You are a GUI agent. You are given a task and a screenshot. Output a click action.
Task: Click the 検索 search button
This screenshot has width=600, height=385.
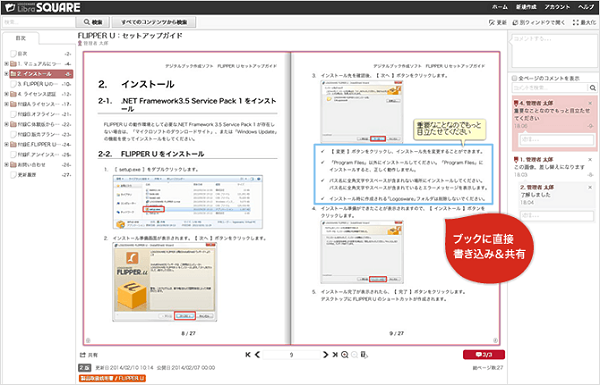(93, 22)
